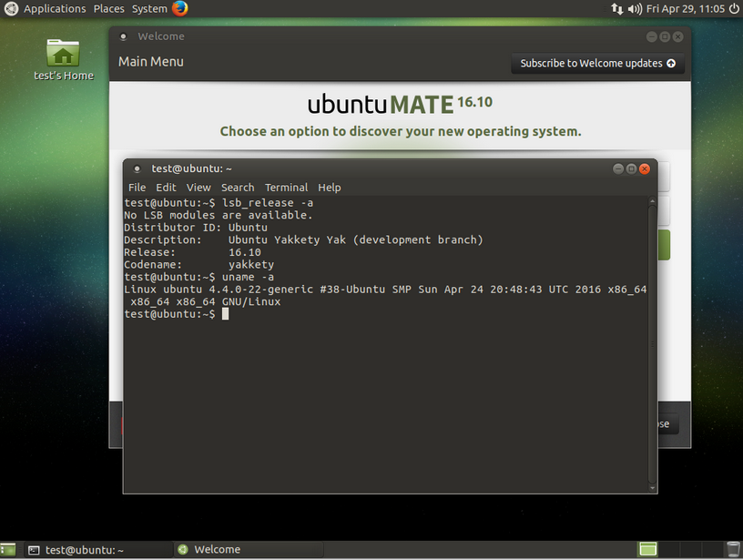Click Subscribe to Welcome updates button

[x=597, y=63]
